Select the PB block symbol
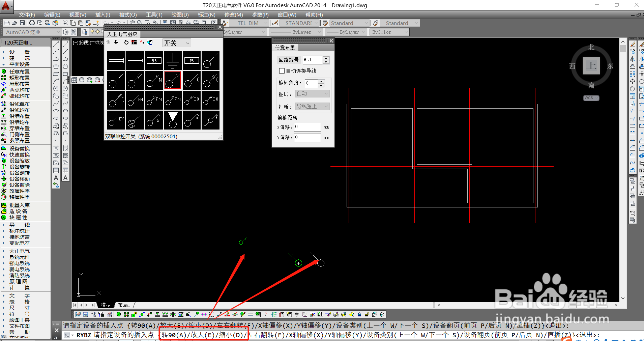 pyautogui.click(x=192, y=61)
